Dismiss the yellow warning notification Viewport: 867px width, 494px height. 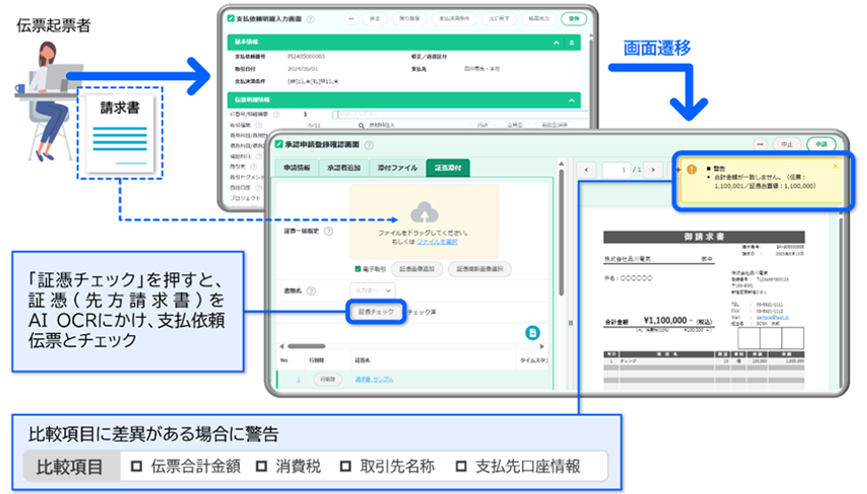click(836, 166)
